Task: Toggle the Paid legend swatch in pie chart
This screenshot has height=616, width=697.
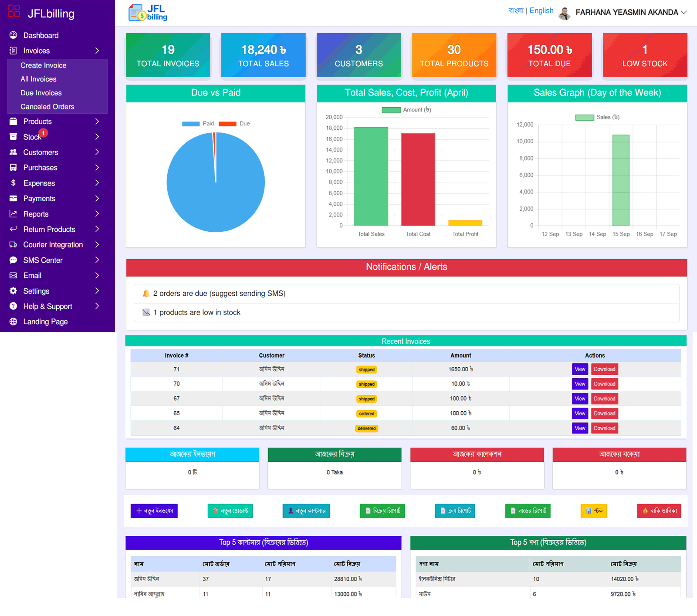Action: pyautogui.click(x=191, y=124)
